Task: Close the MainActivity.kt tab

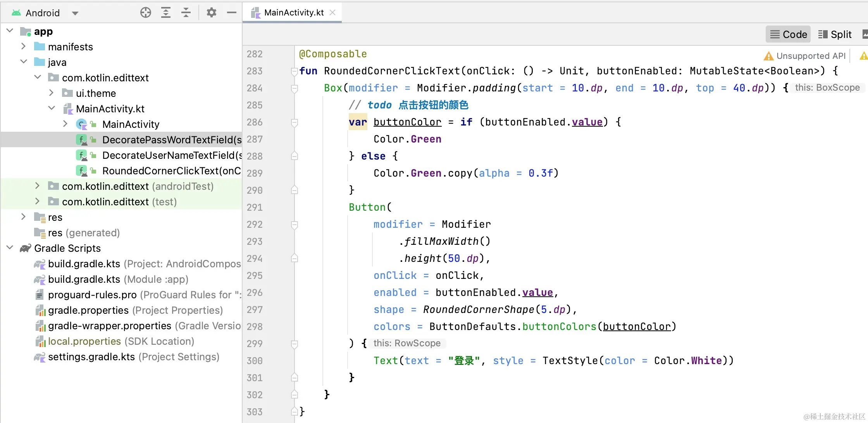Action: coord(332,13)
